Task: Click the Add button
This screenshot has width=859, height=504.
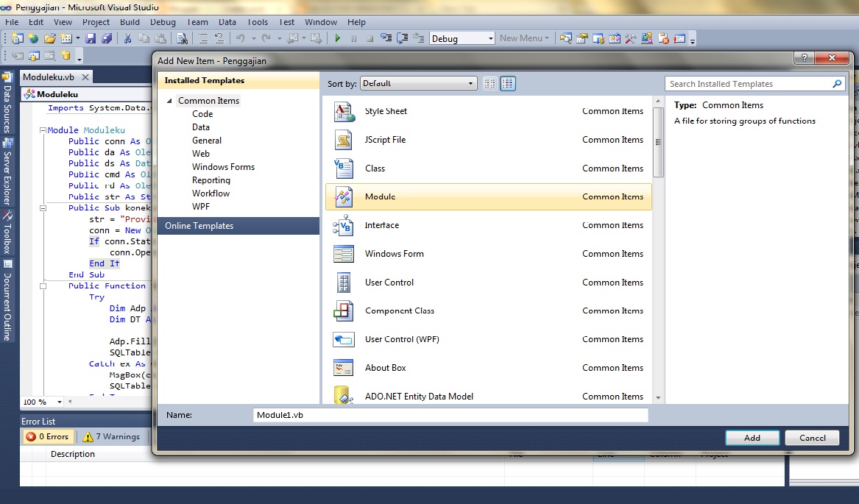Action: pyautogui.click(x=752, y=437)
